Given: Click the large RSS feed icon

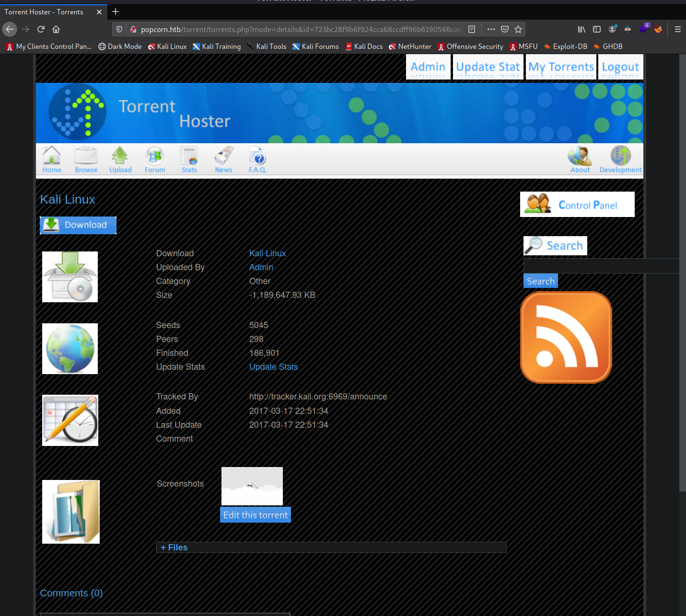Looking at the screenshot, I should click(x=566, y=338).
